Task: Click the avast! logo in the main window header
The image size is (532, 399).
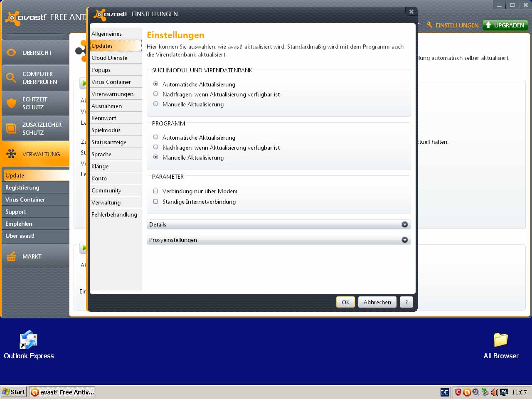Action: point(25,17)
